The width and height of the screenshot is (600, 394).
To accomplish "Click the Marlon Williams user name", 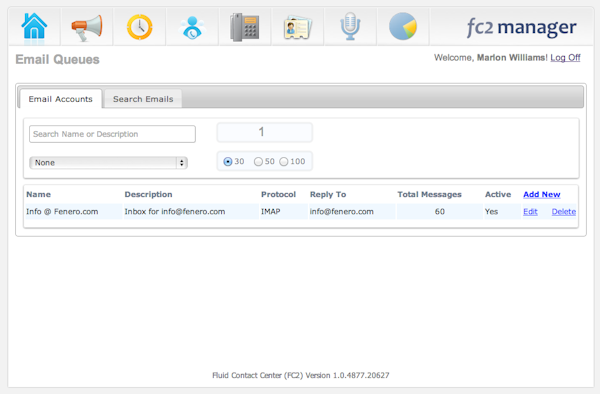I will click(x=512, y=58).
